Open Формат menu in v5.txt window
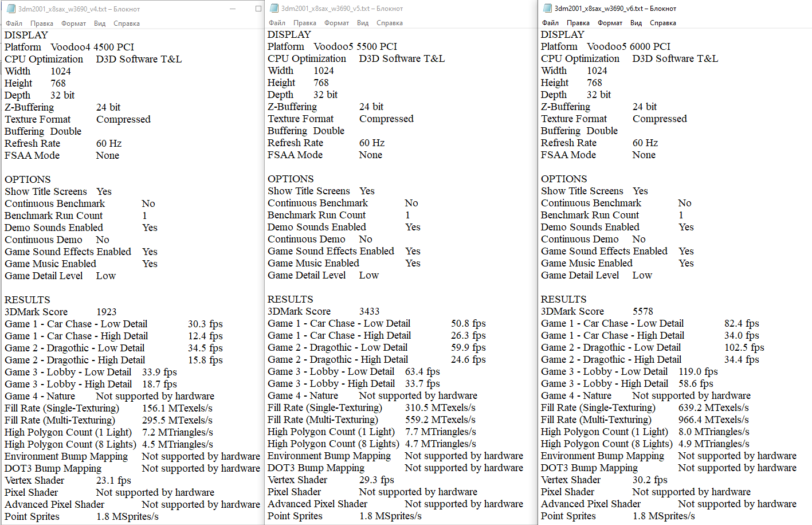This screenshot has height=525, width=812. point(337,23)
